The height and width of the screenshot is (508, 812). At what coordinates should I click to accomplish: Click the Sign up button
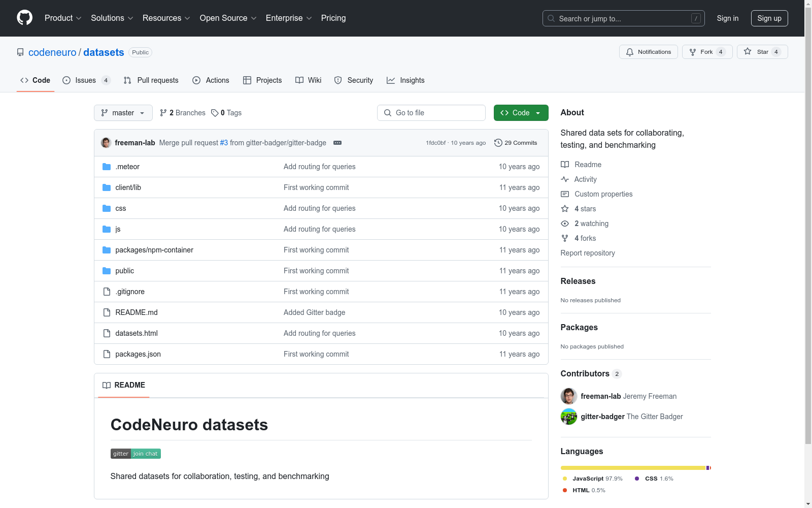tap(769, 18)
